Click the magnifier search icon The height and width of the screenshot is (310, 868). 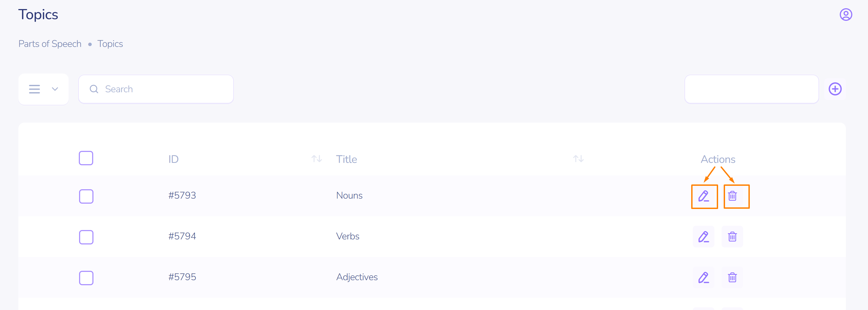click(94, 89)
